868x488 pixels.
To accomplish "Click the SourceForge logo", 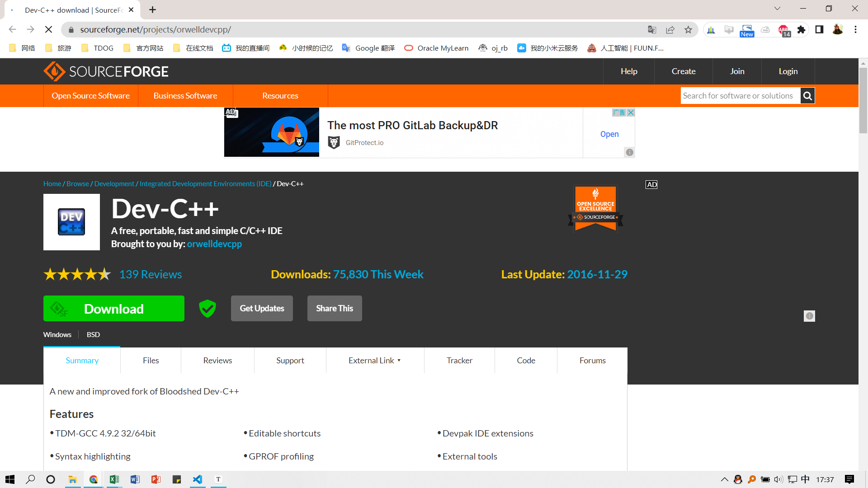I will [106, 71].
